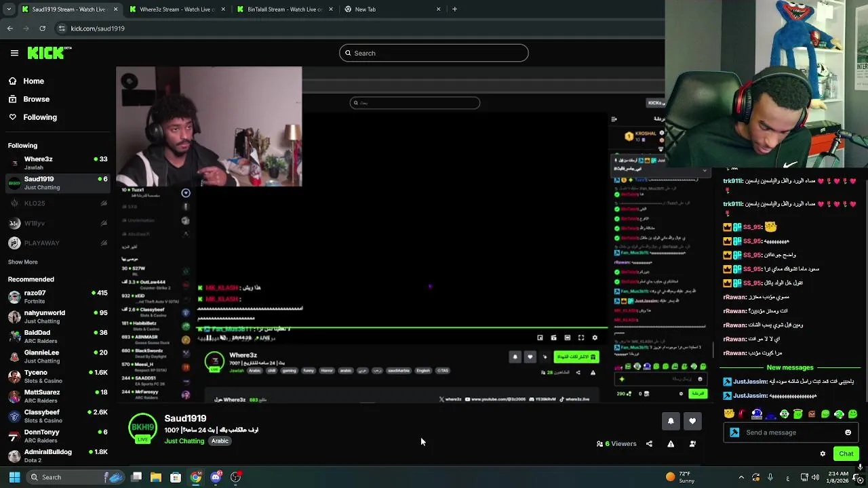Screen dimensions: 868x488
Task: Switch to the New Tab browser tab
Action: tap(393, 9)
